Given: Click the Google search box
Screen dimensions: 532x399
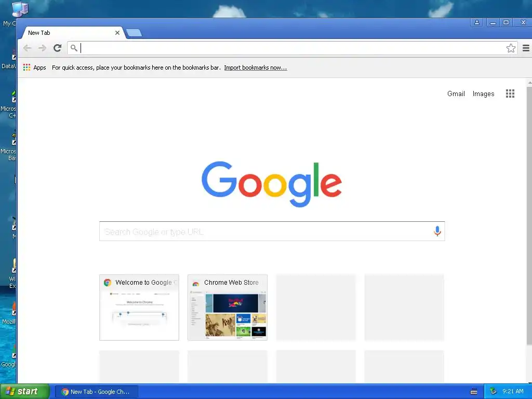Looking at the screenshot, I should [x=272, y=231].
